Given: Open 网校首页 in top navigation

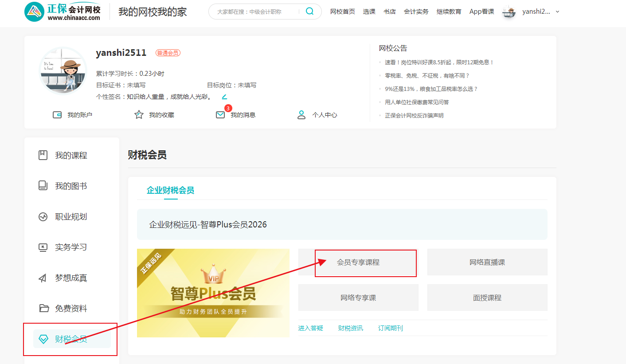Looking at the screenshot, I should point(343,12).
